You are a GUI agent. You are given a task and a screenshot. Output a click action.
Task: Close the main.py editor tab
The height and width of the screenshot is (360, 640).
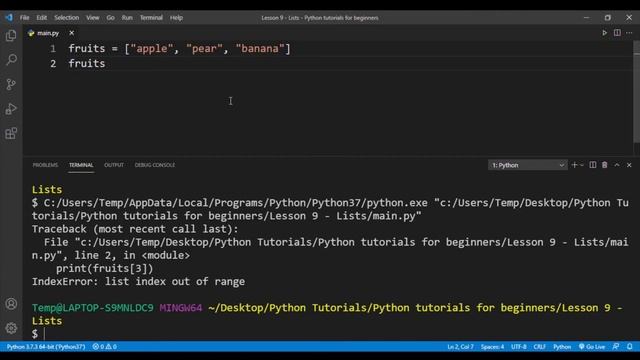(71, 33)
